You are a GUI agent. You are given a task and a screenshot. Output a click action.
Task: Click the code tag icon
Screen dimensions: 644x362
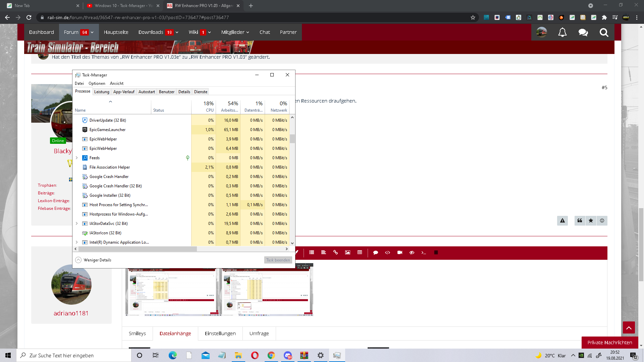point(387,252)
